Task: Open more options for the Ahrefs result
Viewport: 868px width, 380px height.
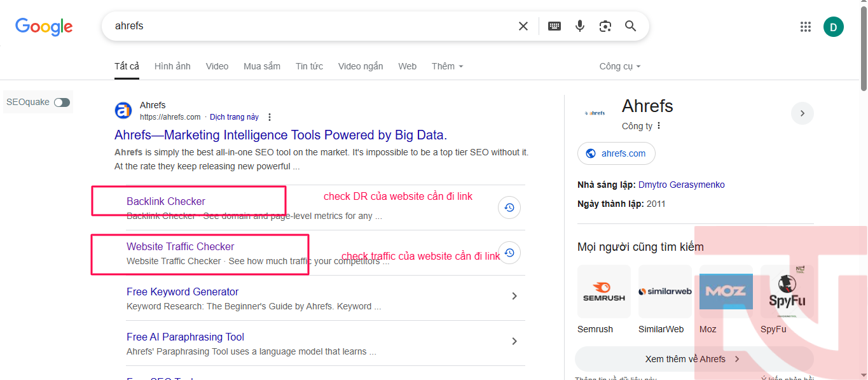Action: [x=270, y=117]
